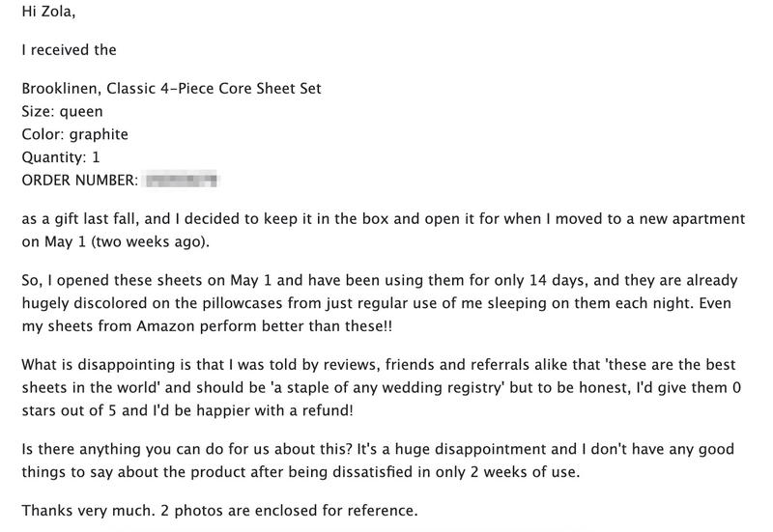The width and height of the screenshot is (773, 532).
Task: Click the Brooklinen Classic 4-Piece Core Sheet Set line
Action: 171,89
